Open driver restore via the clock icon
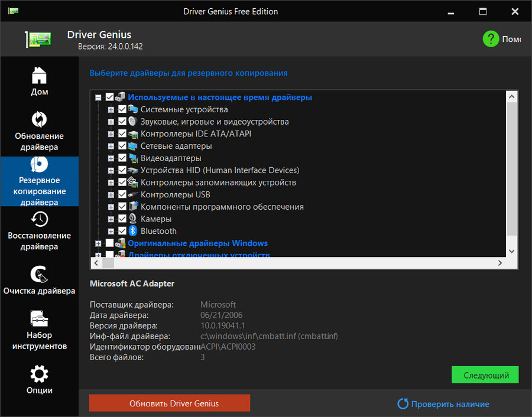Screen dimensions: 532x417 click(x=40, y=219)
